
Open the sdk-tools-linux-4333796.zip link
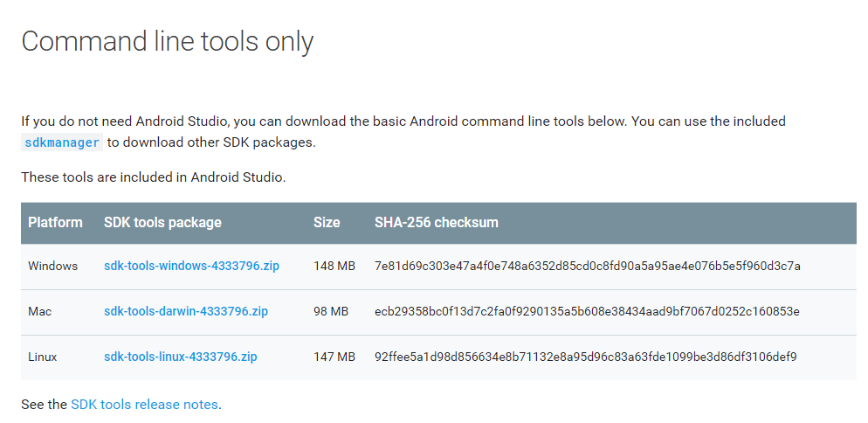pyautogui.click(x=180, y=357)
